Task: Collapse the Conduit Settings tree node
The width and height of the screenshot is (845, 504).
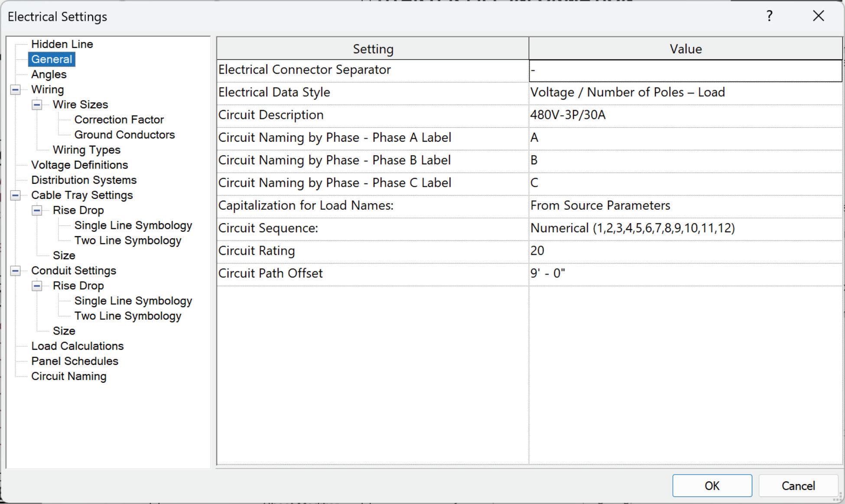Action: (15, 271)
